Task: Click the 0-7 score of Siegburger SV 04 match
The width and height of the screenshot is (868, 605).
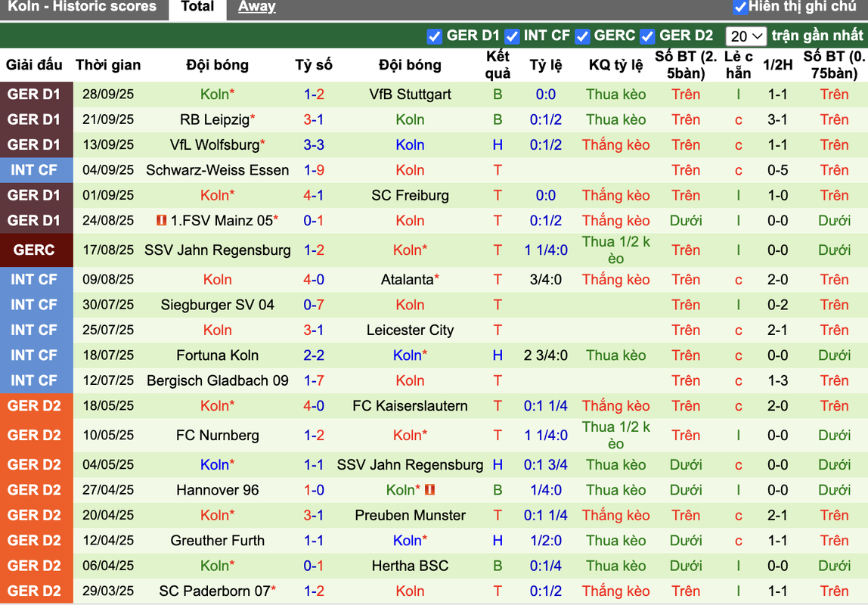Action: tap(314, 305)
